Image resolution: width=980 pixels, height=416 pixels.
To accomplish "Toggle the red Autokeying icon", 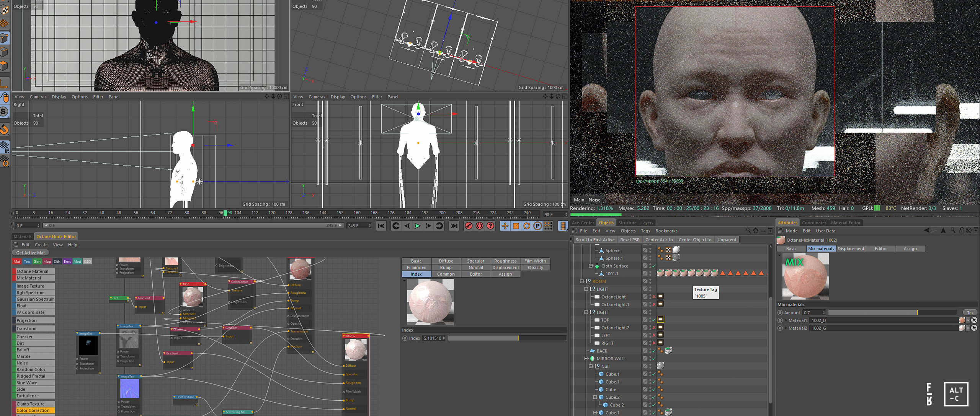I will click(x=479, y=226).
